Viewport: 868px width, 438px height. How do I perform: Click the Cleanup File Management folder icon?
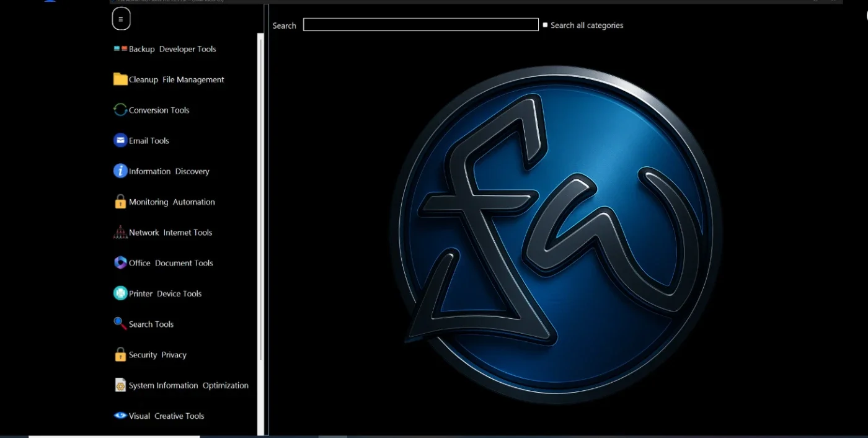tap(120, 79)
